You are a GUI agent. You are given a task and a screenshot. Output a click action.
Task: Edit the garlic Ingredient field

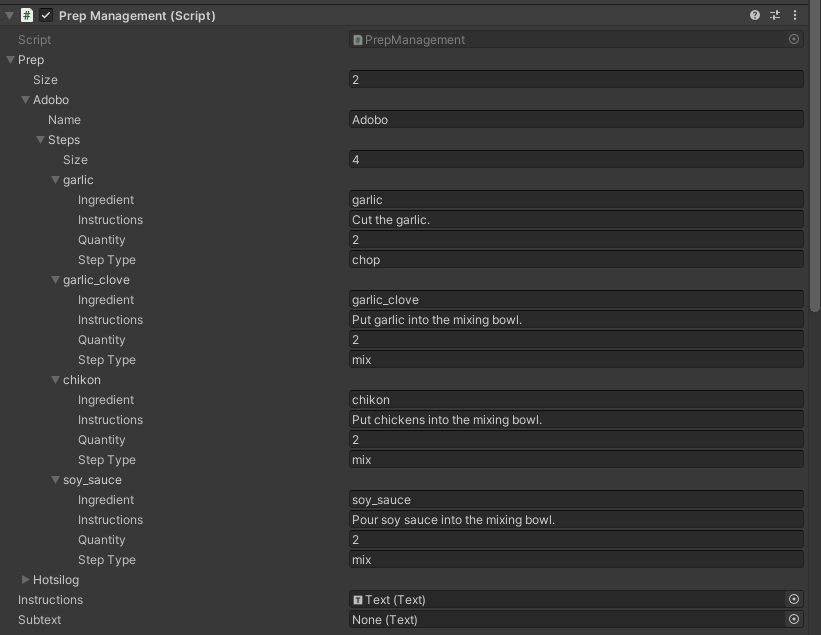[576, 199]
